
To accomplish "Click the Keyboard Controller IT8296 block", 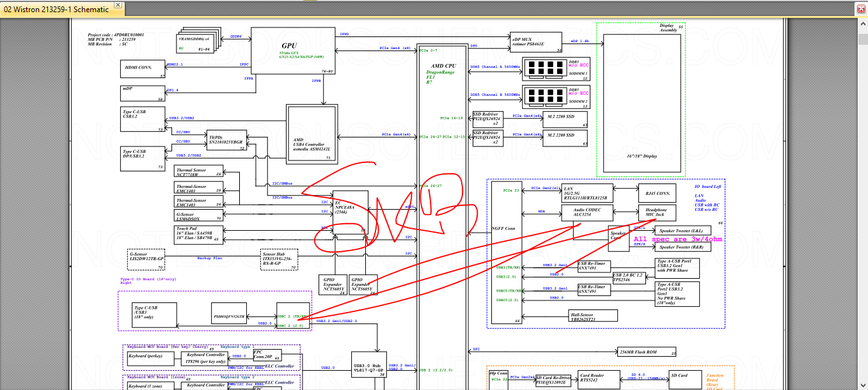I will point(206,359).
